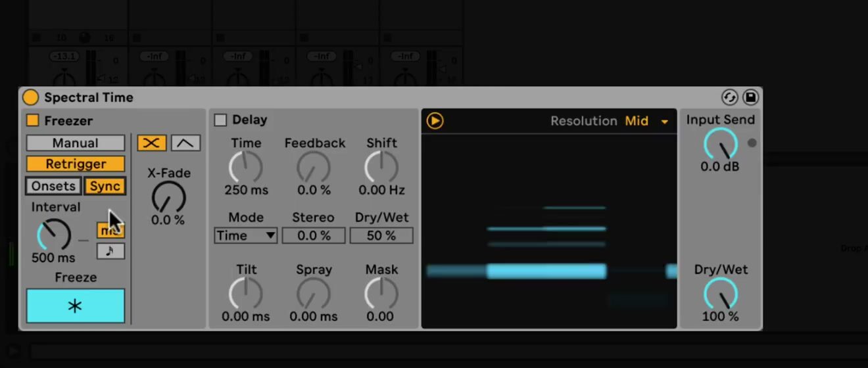Click the Interval knob
The image size is (868, 368).
click(x=53, y=234)
